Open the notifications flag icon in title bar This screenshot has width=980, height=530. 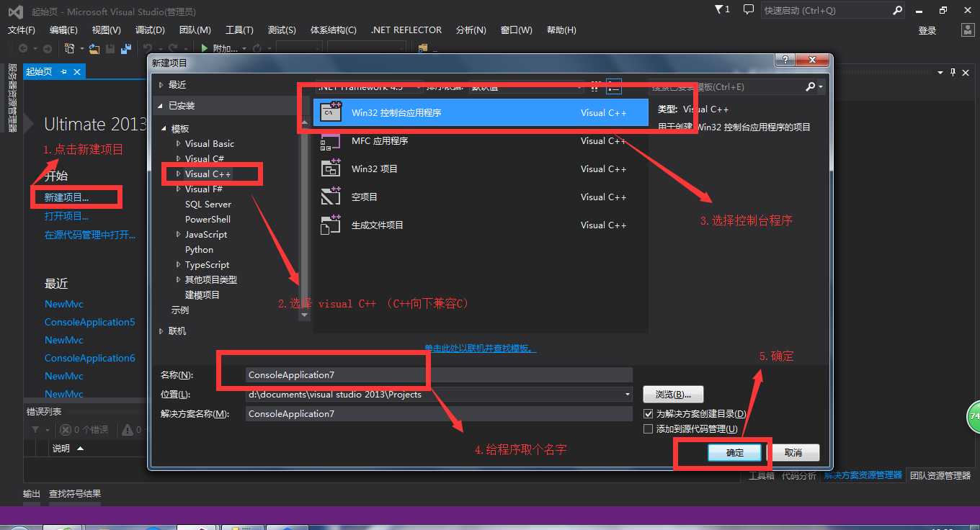pyautogui.click(x=721, y=10)
